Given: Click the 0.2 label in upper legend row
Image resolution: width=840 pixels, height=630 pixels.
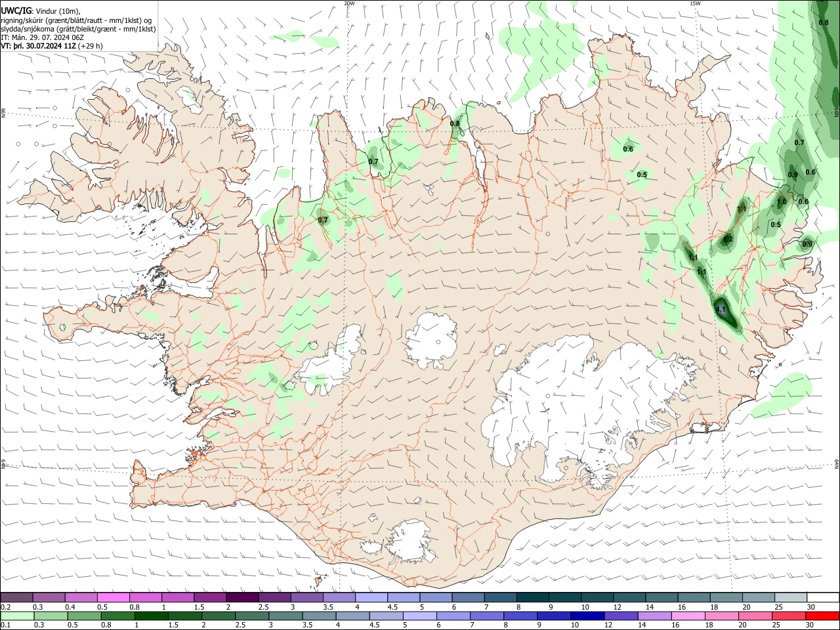Looking at the screenshot, I should [x=5, y=607].
